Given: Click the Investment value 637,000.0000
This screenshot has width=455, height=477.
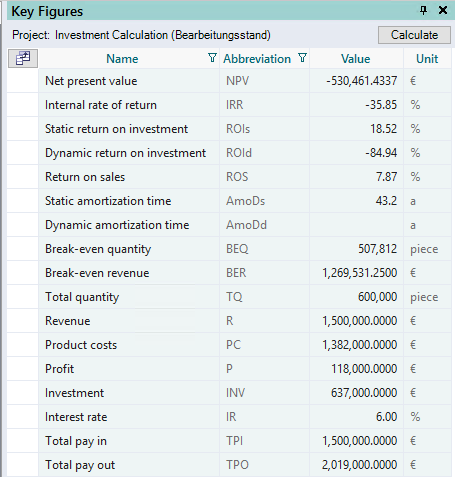Looking at the screenshot, I should [364, 393].
